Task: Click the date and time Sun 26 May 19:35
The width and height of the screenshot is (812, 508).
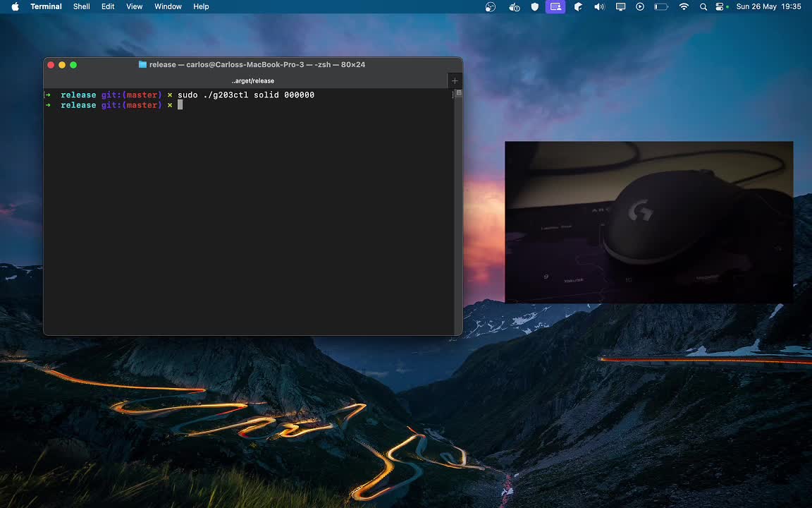Action: [768, 7]
